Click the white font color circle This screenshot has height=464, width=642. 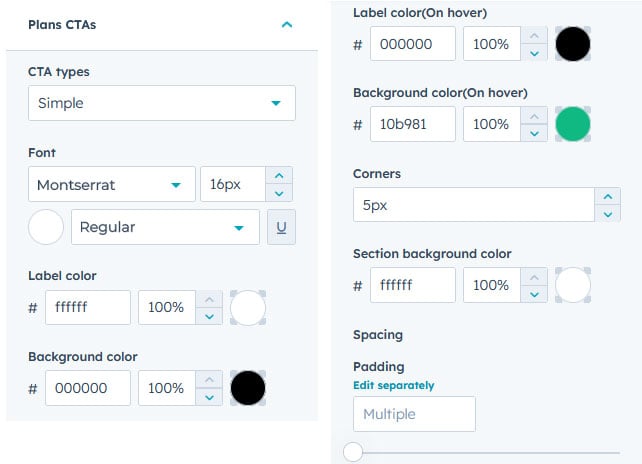coord(46,227)
